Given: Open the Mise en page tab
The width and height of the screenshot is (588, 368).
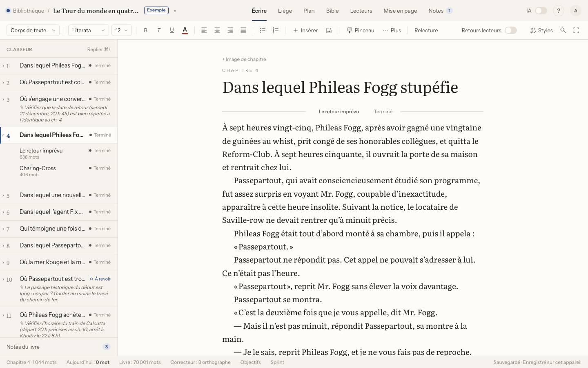Looking at the screenshot, I should (x=400, y=11).
